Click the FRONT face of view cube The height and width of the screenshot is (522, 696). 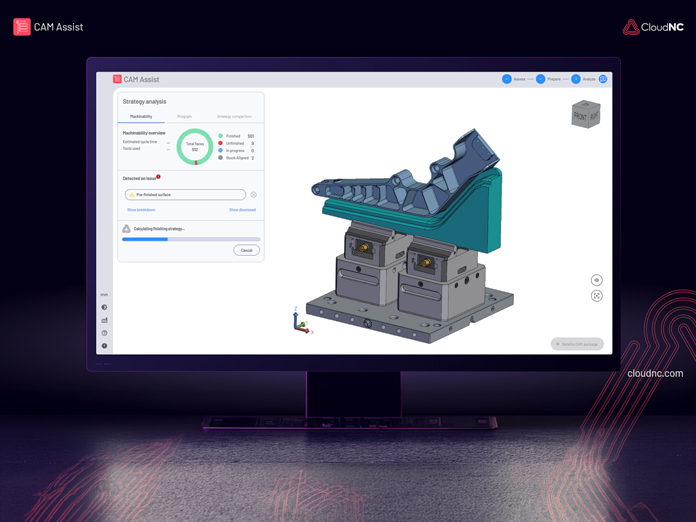point(580,117)
